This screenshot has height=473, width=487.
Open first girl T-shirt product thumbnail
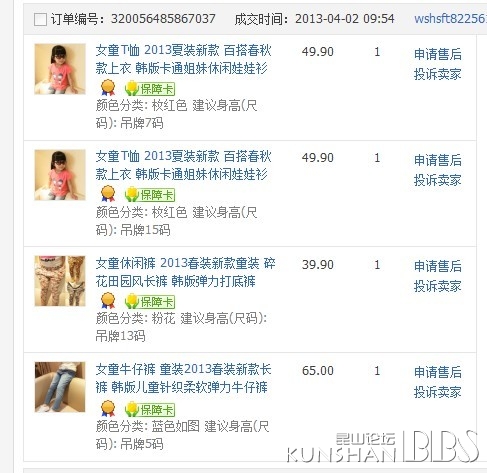[x=60, y=69]
